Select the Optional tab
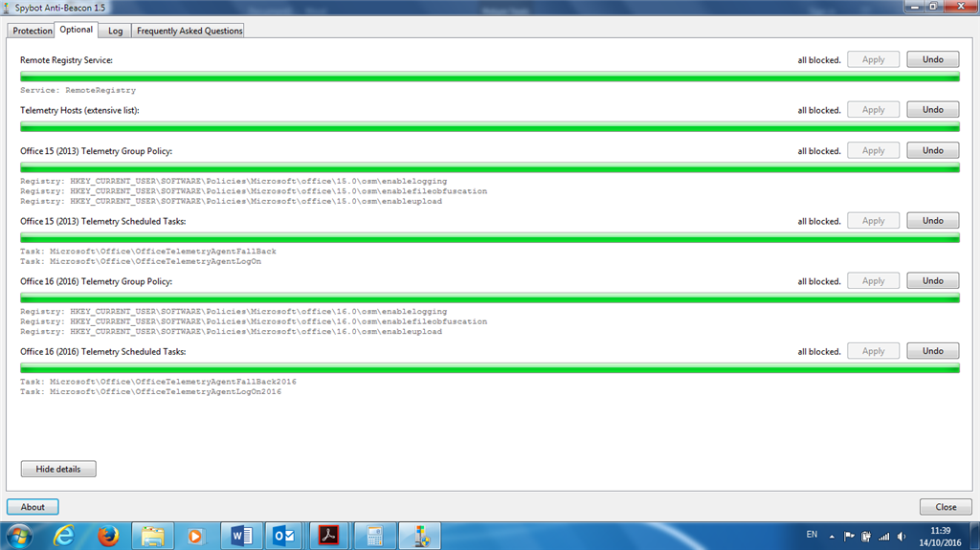980x550 pixels. (x=77, y=30)
